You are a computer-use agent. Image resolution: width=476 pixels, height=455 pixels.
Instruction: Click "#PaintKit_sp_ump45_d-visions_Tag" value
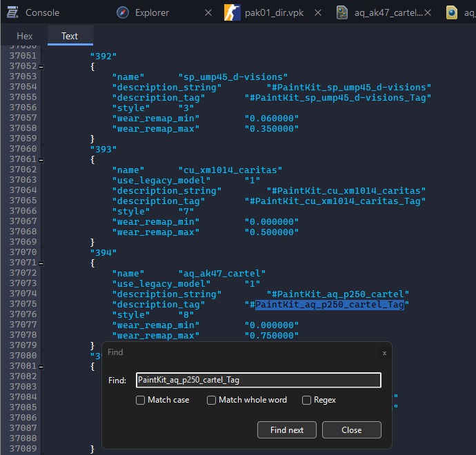click(x=338, y=98)
